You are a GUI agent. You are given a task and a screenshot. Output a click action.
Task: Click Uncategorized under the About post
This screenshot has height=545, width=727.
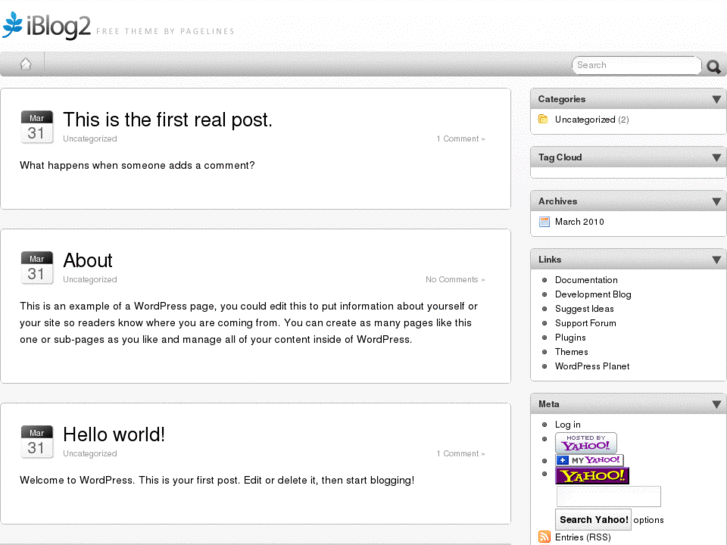tap(90, 279)
